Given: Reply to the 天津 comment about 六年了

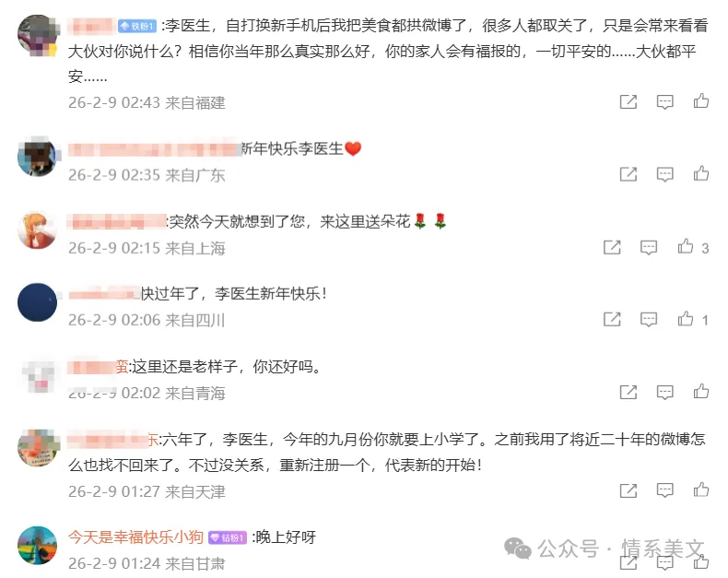Looking at the screenshot, I should point(664,490).
